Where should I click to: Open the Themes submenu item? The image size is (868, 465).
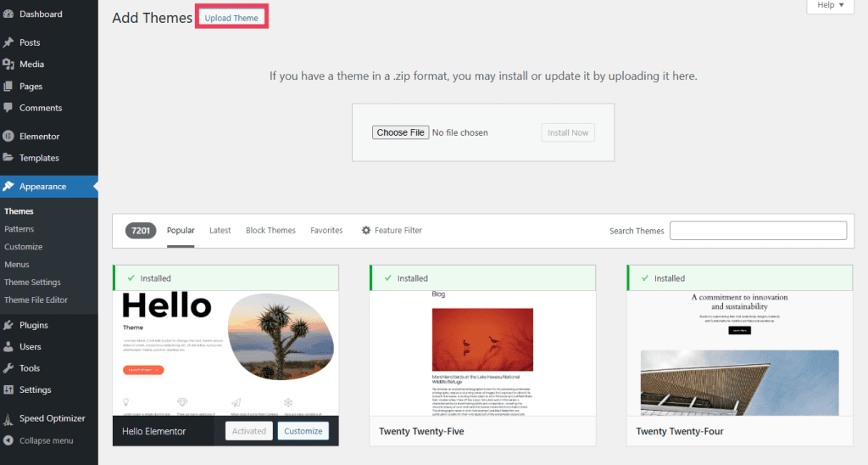[19, 211]
